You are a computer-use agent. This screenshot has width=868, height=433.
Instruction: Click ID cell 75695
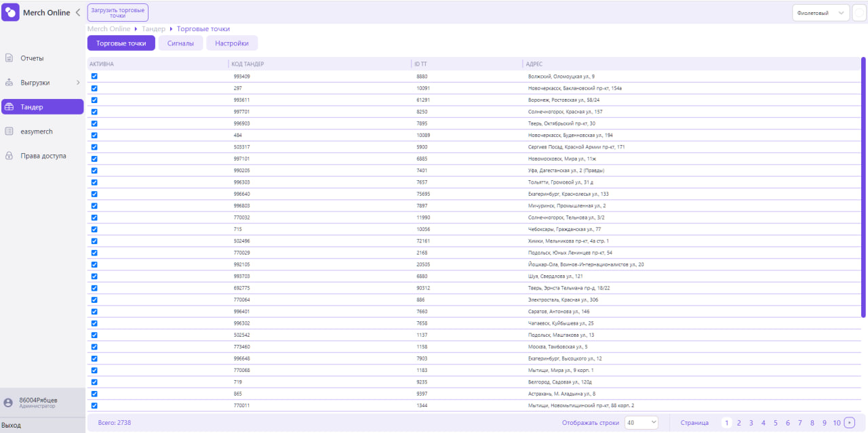pyautogui.click(x=423, y=194)
